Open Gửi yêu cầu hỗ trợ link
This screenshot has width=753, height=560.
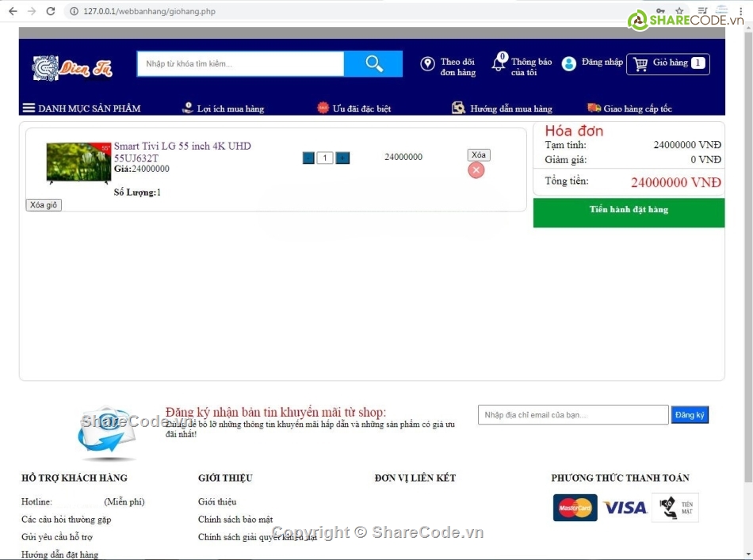coord(56,537)
